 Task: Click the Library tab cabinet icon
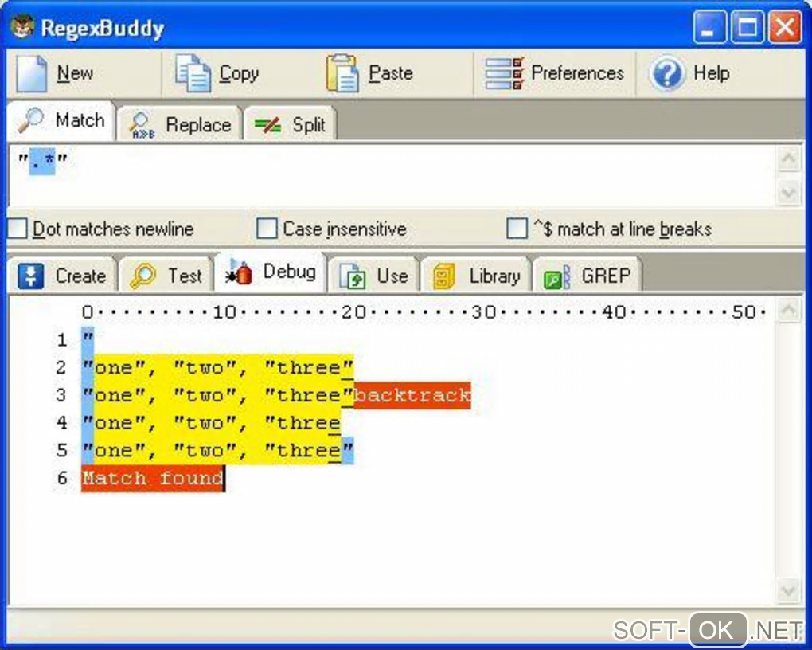pos(443,276)
